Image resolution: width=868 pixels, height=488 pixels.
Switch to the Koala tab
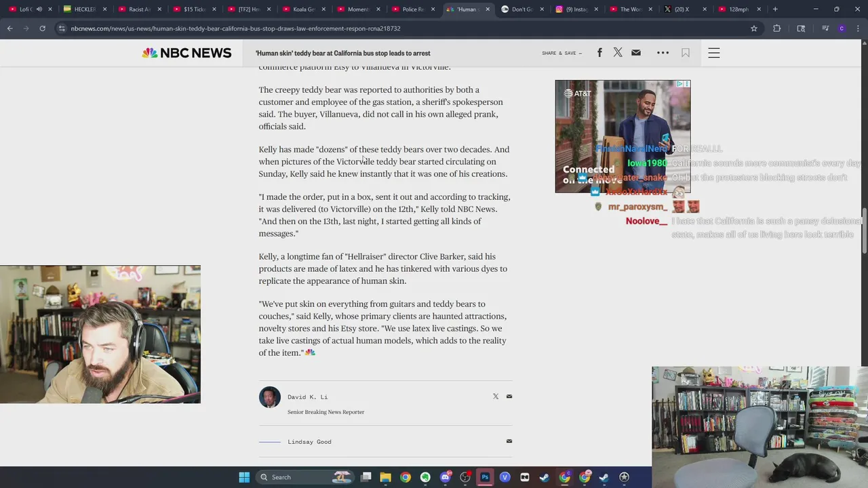303,9
